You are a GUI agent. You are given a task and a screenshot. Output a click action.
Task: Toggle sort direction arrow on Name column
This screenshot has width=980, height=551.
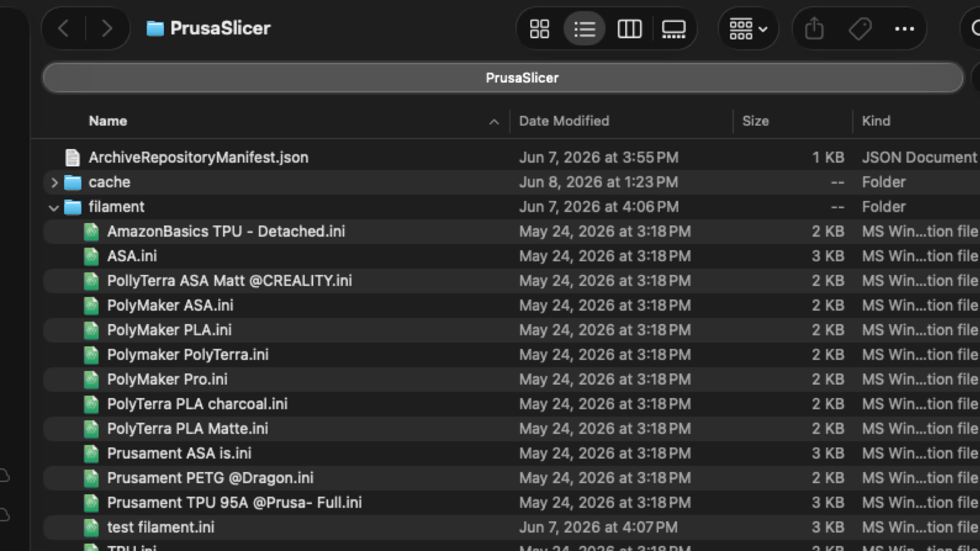[x=494, y=122]
